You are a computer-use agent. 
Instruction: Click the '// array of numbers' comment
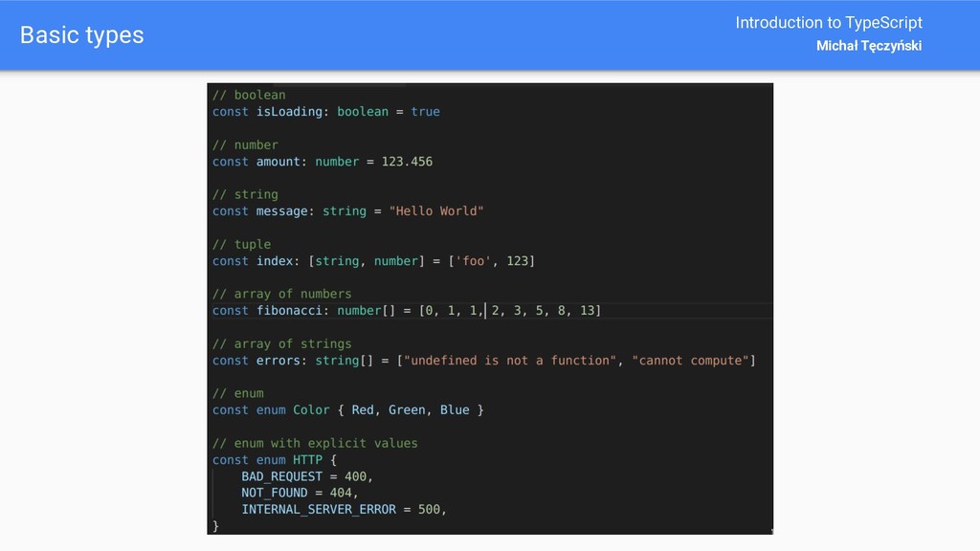click(x=282, y=294)
